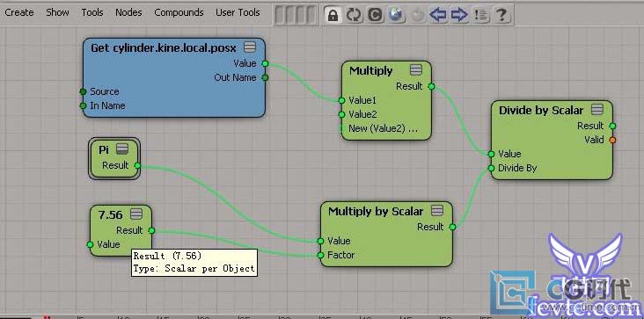Click the In Name input port
The height and width of the screenshot is (319, 644).
click(83, 105)
